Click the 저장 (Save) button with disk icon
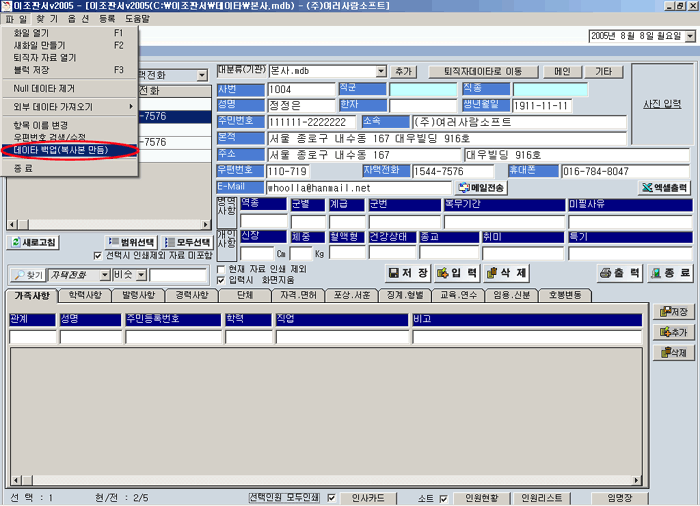The height and width of the screenshot is (506, 700). tap(410, 273)
